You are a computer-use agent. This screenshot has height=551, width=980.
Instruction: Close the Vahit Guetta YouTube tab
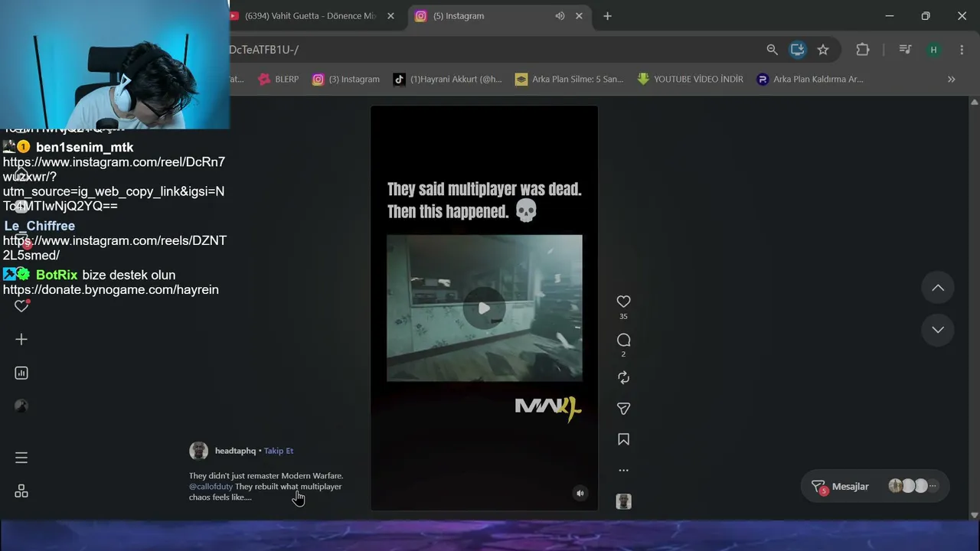click(390, 16)
